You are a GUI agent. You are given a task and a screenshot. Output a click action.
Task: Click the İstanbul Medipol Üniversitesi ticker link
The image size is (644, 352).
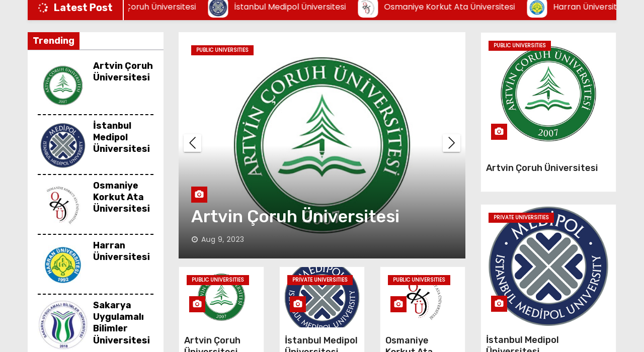point(290,7)
